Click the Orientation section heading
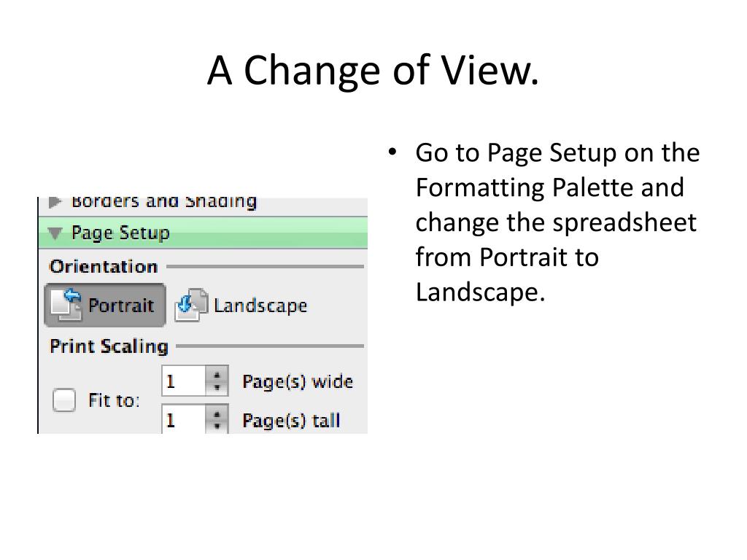The width and height of the screenshot is (747, 560). (x=104, y=267)
